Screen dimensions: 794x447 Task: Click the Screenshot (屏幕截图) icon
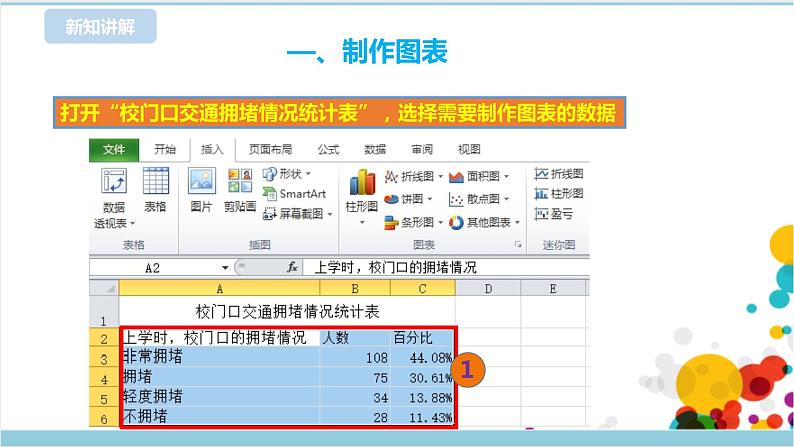269,214
